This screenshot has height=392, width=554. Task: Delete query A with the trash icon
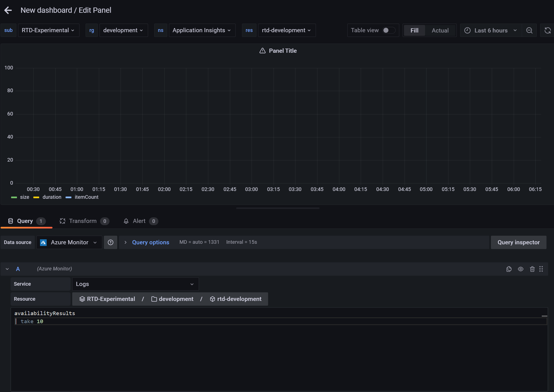point(532,269)
